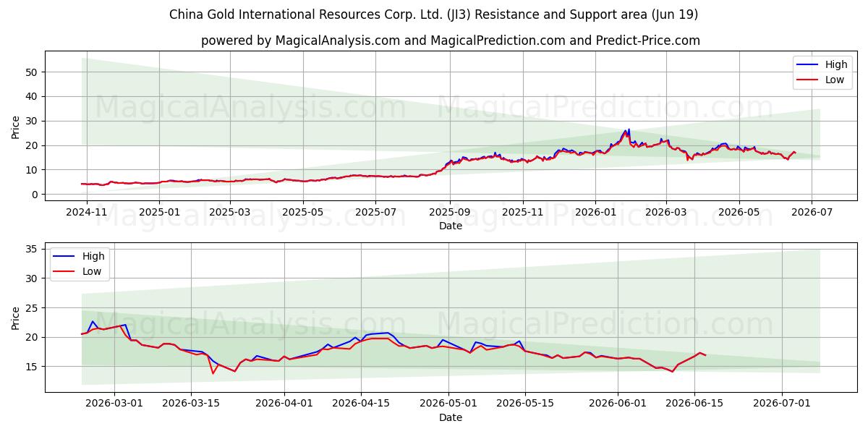
Task: Click the 2026-03-15 x-axis label in bottom chart
Action: click(x=191, y=404)
